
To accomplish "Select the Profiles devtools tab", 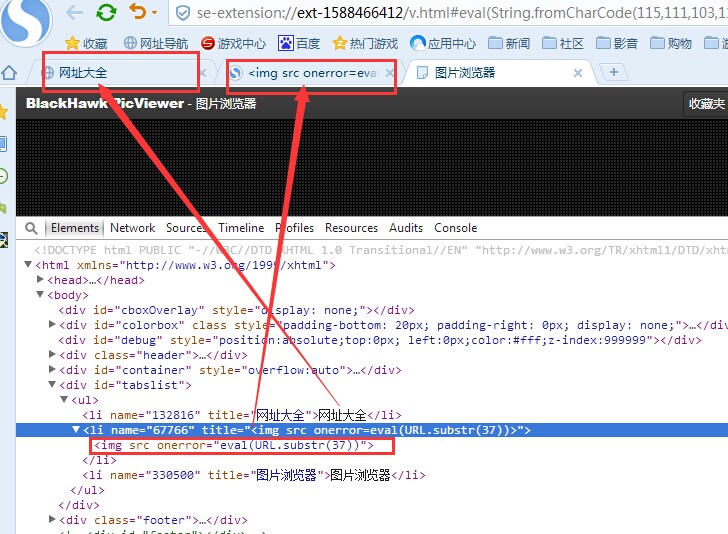I will 294,228.
